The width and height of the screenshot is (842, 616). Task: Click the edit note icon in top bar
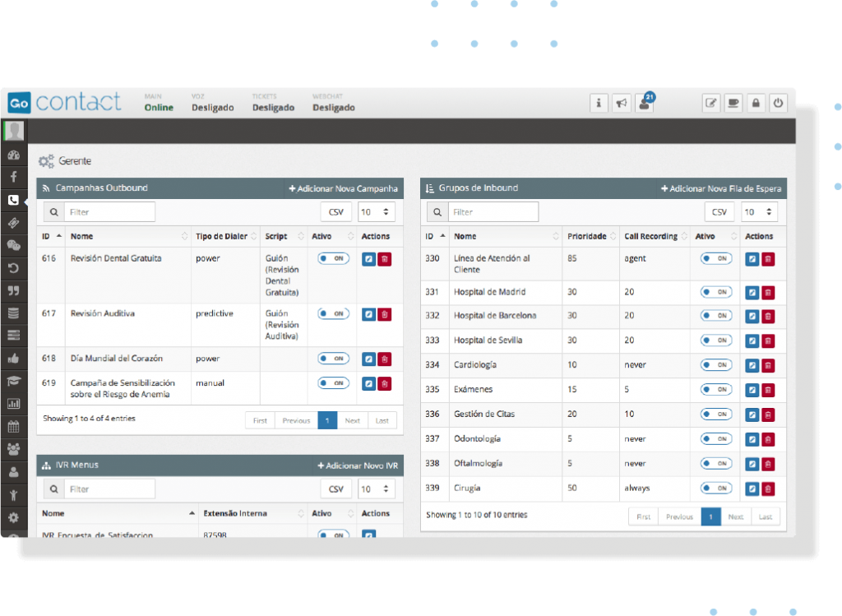tap(711, 103)
